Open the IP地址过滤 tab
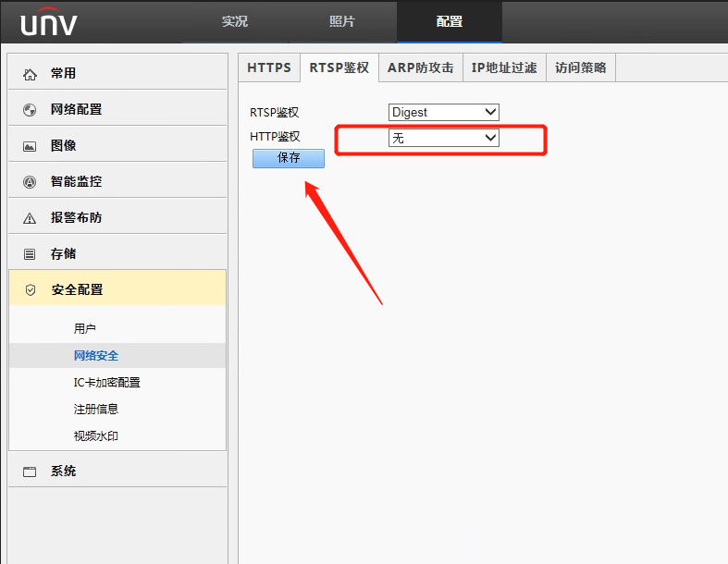The height and width of the screenshot is (564, 728). click(504, 67)
